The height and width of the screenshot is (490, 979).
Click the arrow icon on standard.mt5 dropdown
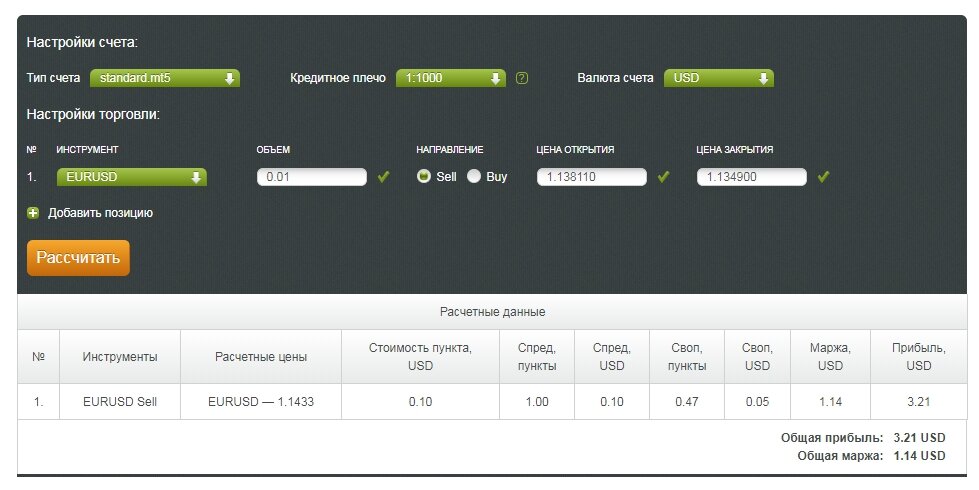coord(229,79)
